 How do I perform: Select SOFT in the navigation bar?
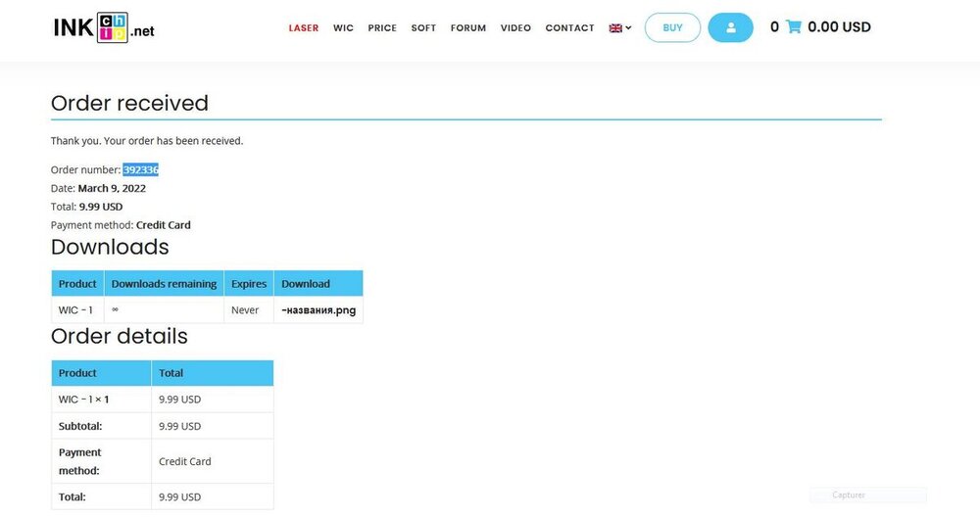pyautogui.click(x=423, y=28)
